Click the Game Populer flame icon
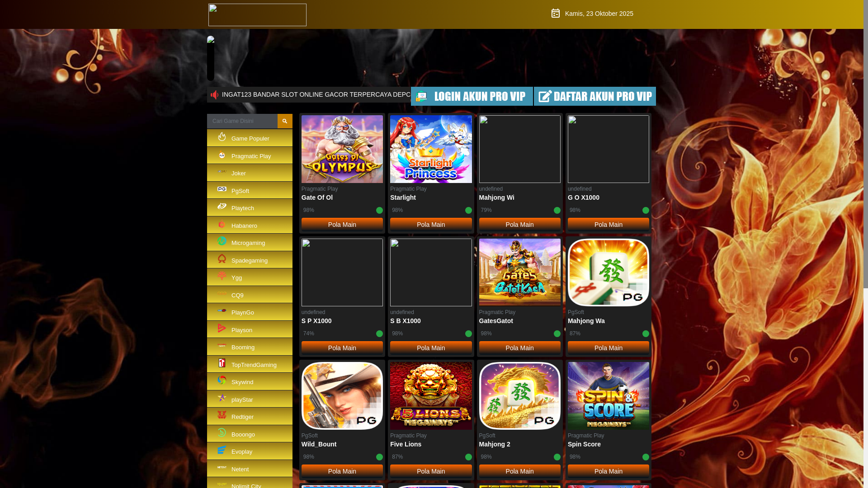Image resolution: width=868 pixels, height=488 pixels. coord(222,136)
